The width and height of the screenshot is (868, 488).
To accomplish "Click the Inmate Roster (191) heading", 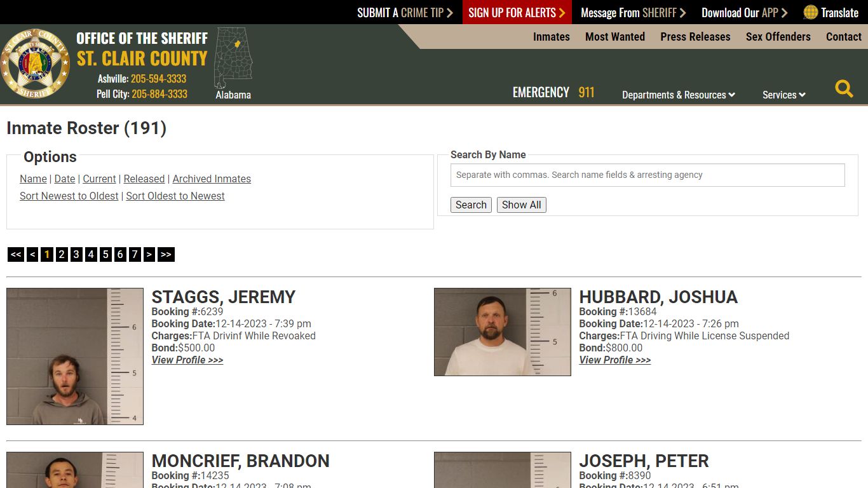I will tap(86, 128).
